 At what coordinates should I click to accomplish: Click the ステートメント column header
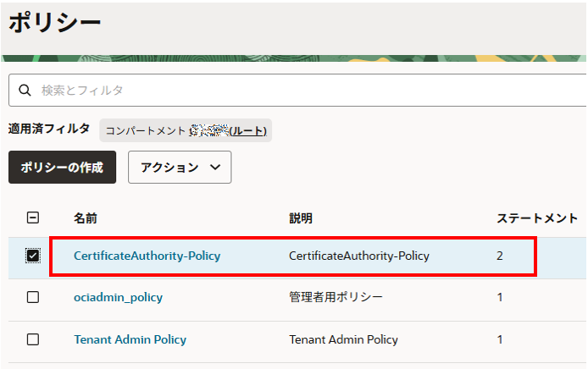536,218
